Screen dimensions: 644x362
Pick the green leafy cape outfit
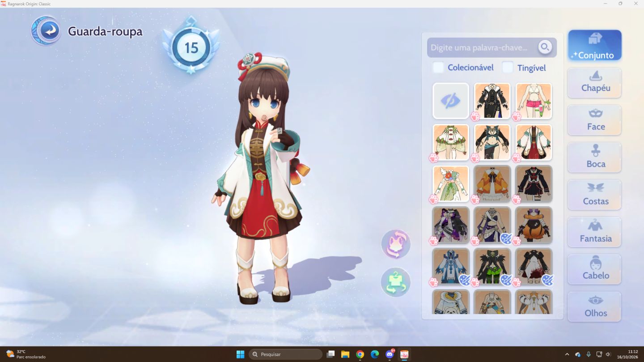(x=451, y=142)
